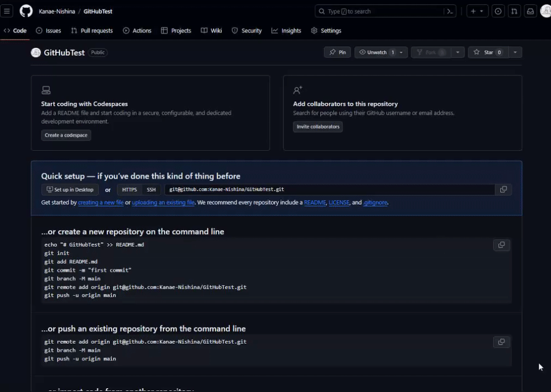Image resolution: width=551 pixels, height=392 pixels.
Task: Copy the create new repository commands
Action: [501, 245]
